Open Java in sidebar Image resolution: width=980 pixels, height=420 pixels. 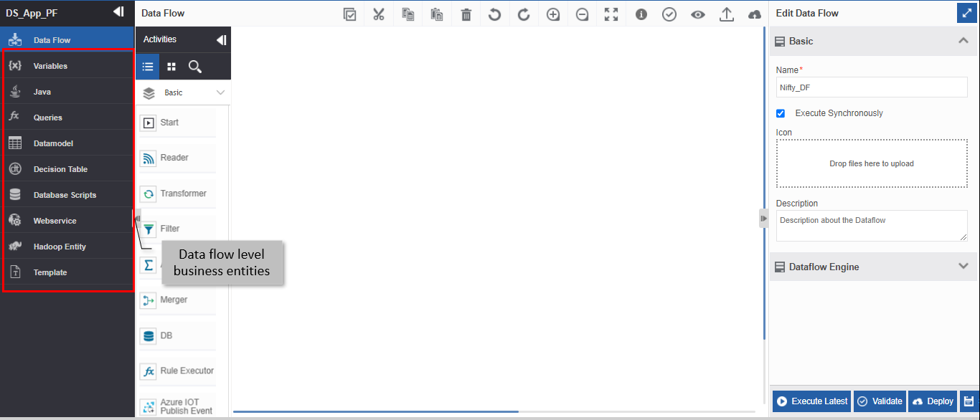tap(67, 92)
